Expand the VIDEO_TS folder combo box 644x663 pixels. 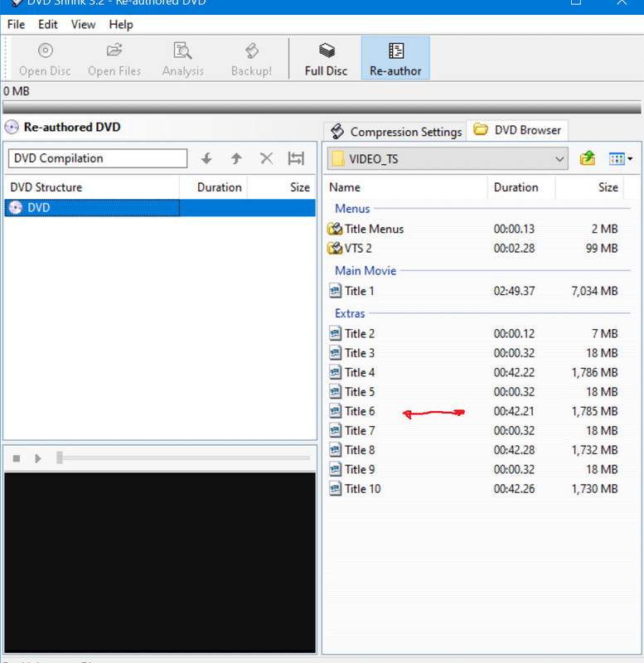[x=448, y=159]
